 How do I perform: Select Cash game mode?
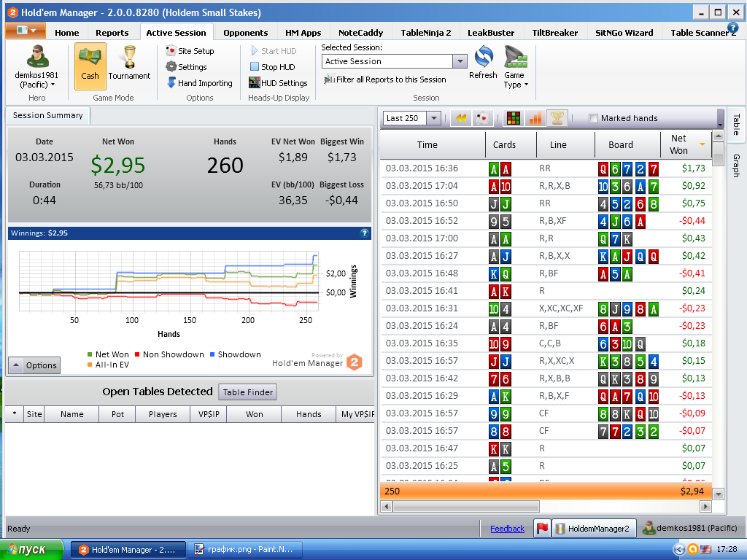(90, 66)
